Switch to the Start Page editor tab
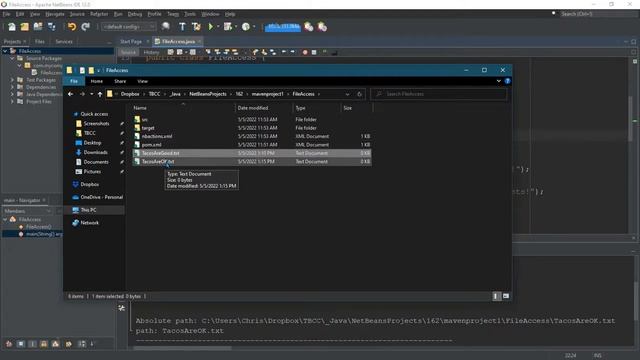Image resolution: width=640 pixels, height=360 pixels. 131,42
